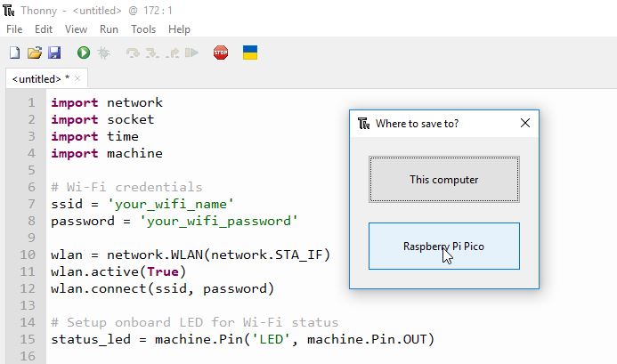The image size is (617, 364).
Task: Click the Resume debugging icon
Action: coord(191,53)
